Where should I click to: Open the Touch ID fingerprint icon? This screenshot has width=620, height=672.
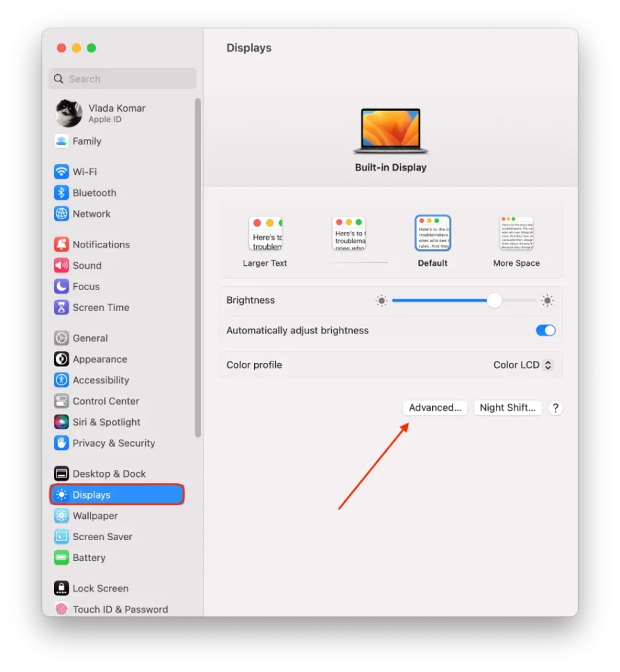click(61, 609)
